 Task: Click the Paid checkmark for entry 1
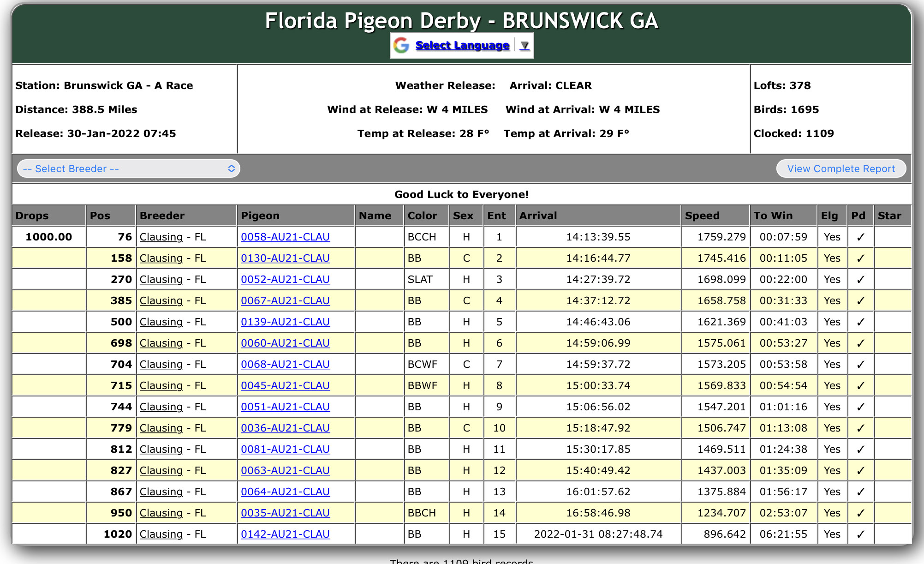pyautogui.click(x=860, y=237)
